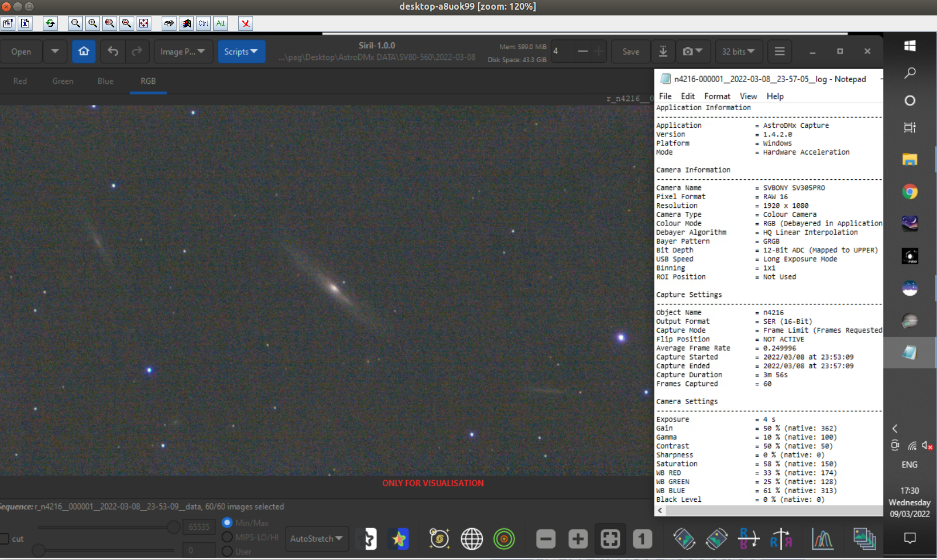Open Windows Start menu
The height and width of the screenshot is (560, 937).
(x=910, y=46)
